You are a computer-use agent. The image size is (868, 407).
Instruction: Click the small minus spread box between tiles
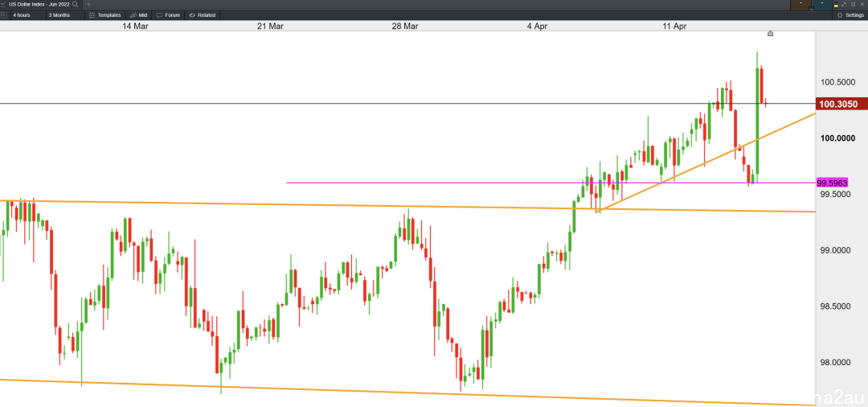(812, 9)
